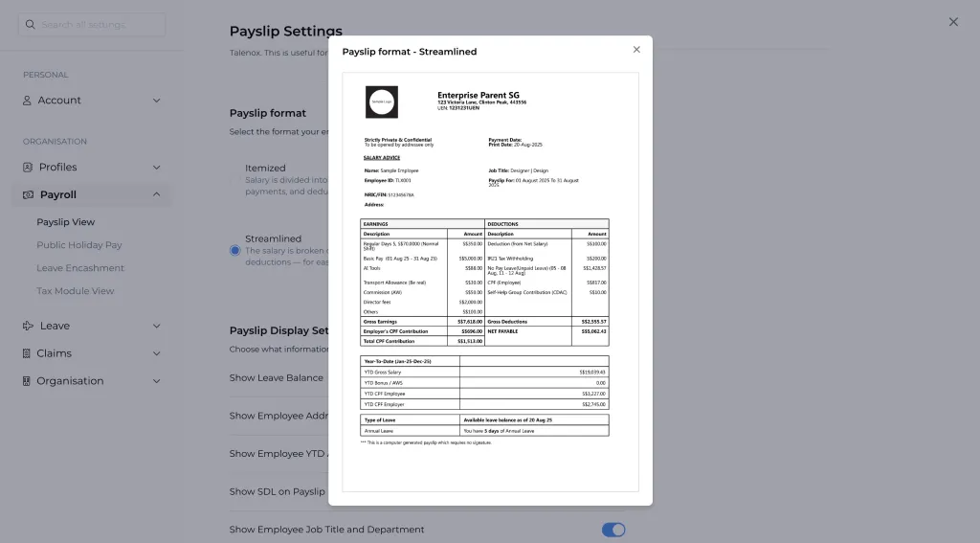
Task: Collapse the Payroll section chevron
Action: 157,195
